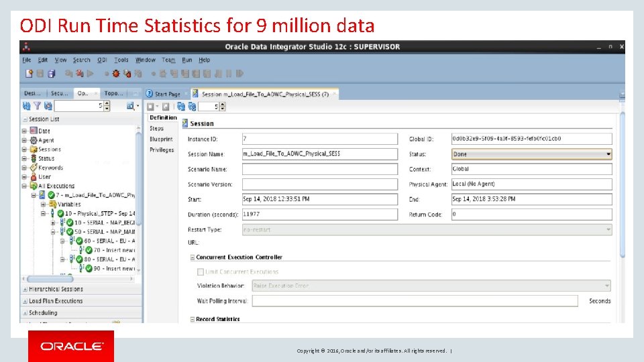Select the Secu... navigator tab
This screenshot has width=644, height=362.
(x=60, y=93)
